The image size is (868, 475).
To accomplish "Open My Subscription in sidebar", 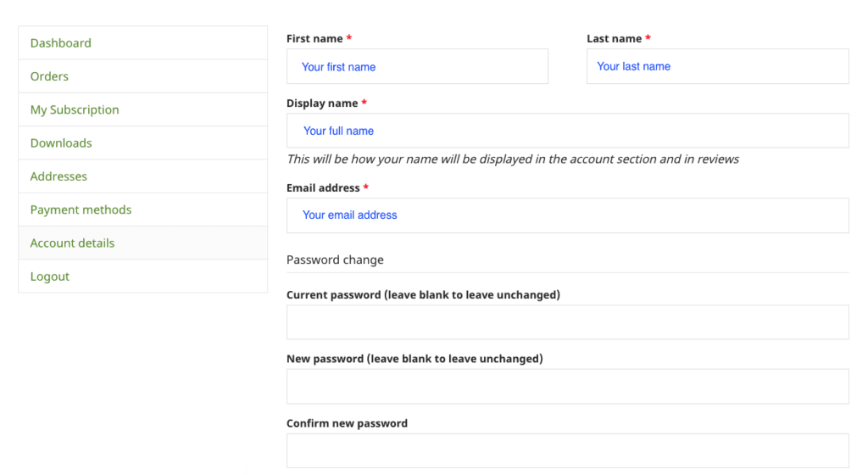I will (x=75, y=109).
